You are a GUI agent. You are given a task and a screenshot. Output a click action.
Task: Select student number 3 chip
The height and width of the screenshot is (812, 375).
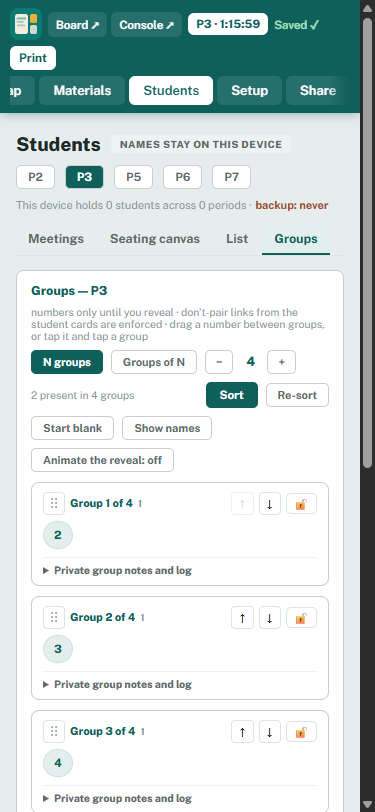tap(58, 649)
